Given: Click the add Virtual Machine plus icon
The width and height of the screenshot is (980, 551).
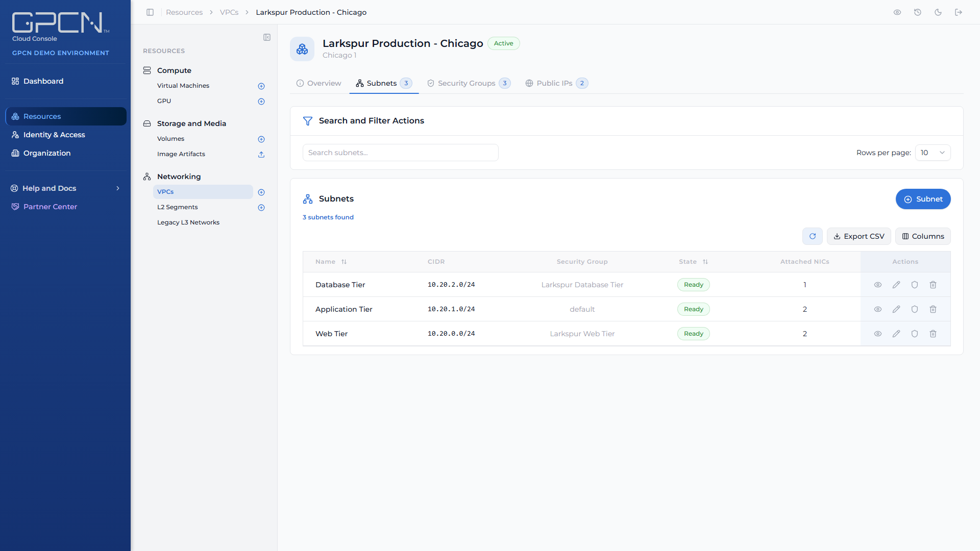Looking at the screenshot, I should [x=261, y=86].
